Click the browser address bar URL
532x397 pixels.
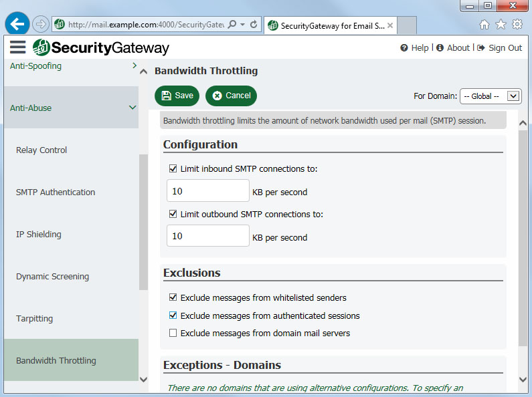click(146, 24)
